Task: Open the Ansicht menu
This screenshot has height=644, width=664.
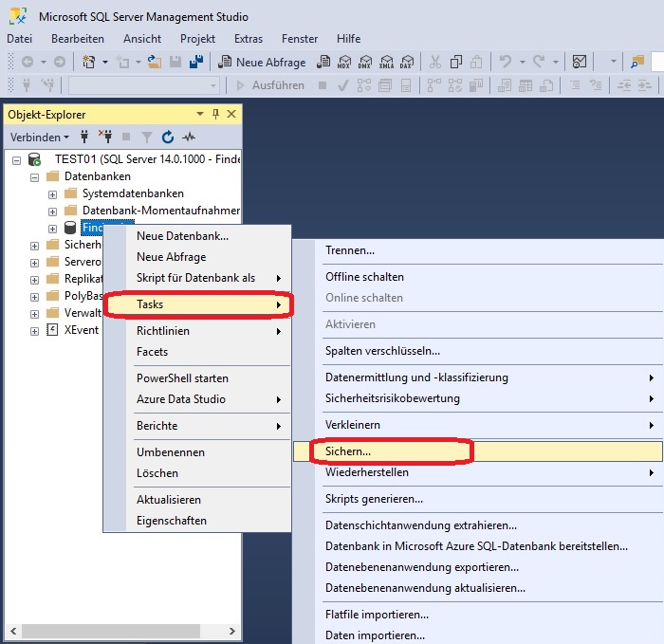Action: [142, 39]
